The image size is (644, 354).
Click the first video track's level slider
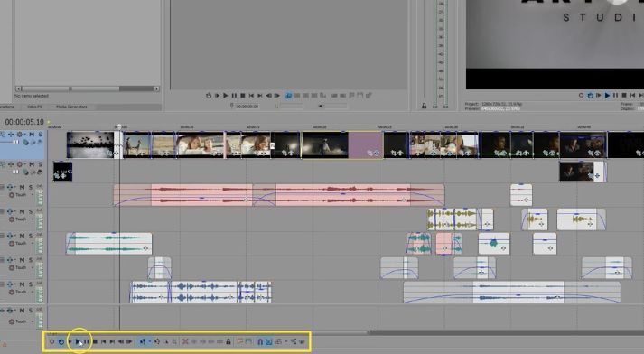[x=15, y=142]
